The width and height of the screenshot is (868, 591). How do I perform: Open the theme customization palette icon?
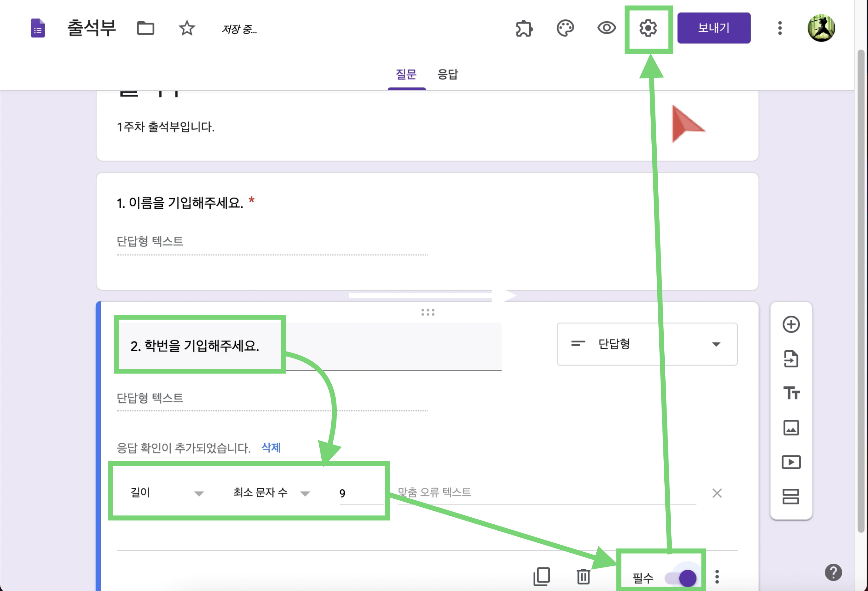[565, 28]
